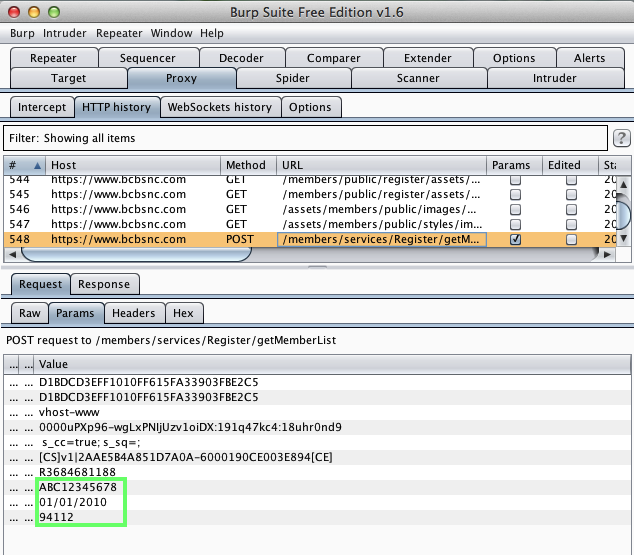Open the WebSockets history tab

(219, 107)
